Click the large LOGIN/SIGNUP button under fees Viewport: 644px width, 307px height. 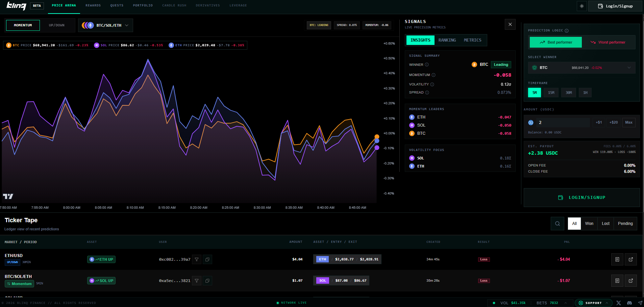(x=581, y=198)
